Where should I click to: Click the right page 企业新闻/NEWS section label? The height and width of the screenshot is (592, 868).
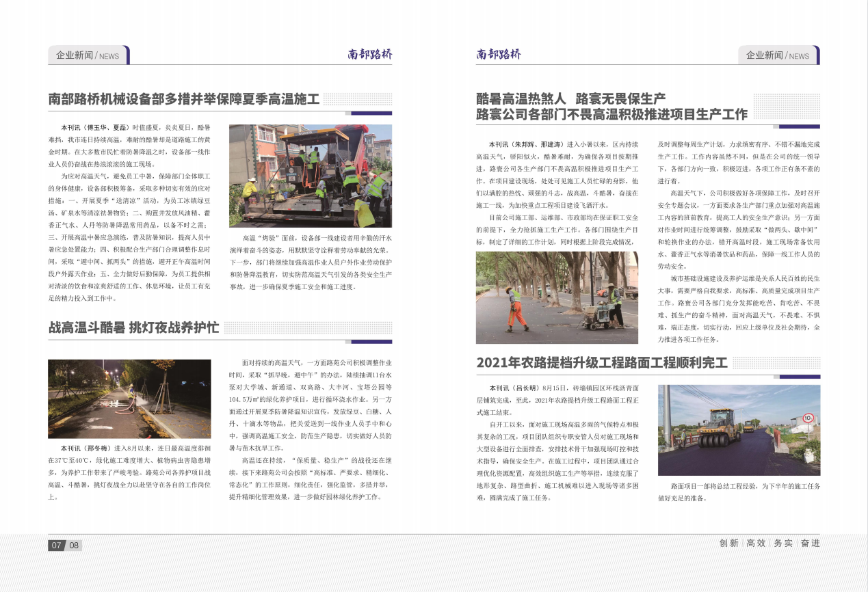coord(778,55)
